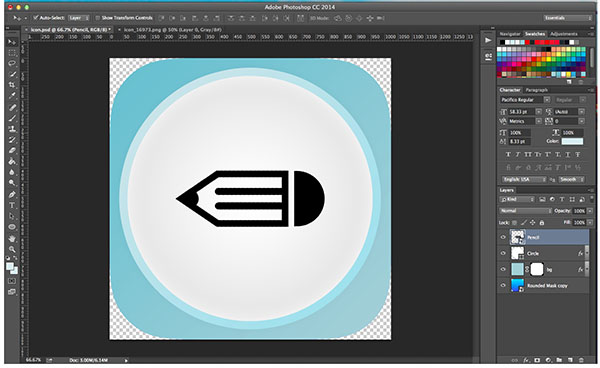Add layer style fx icon at panel bottom
The height and width of the screenshot is (368, 600).
(x=526, y=360)
